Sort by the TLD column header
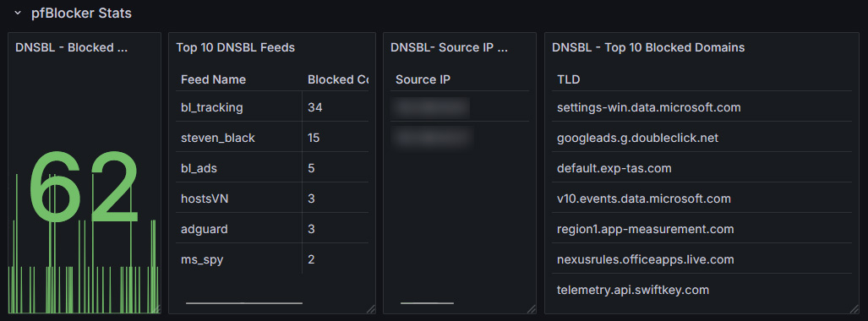 coord(569,79)
